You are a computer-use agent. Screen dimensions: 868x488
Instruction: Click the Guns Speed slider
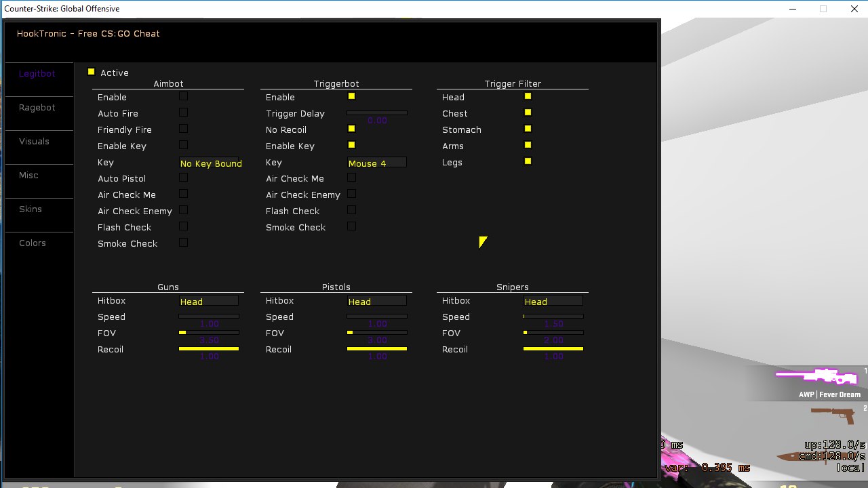[x=209, y=316]
